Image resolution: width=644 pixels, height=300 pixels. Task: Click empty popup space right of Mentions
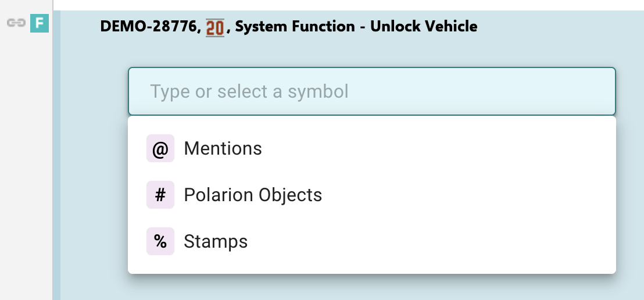[436, 149]
